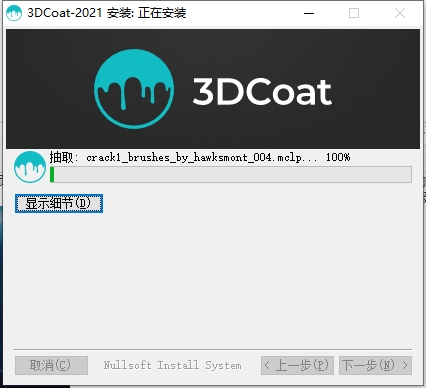Click the 100% extraction percentage text

click(338, 157)
